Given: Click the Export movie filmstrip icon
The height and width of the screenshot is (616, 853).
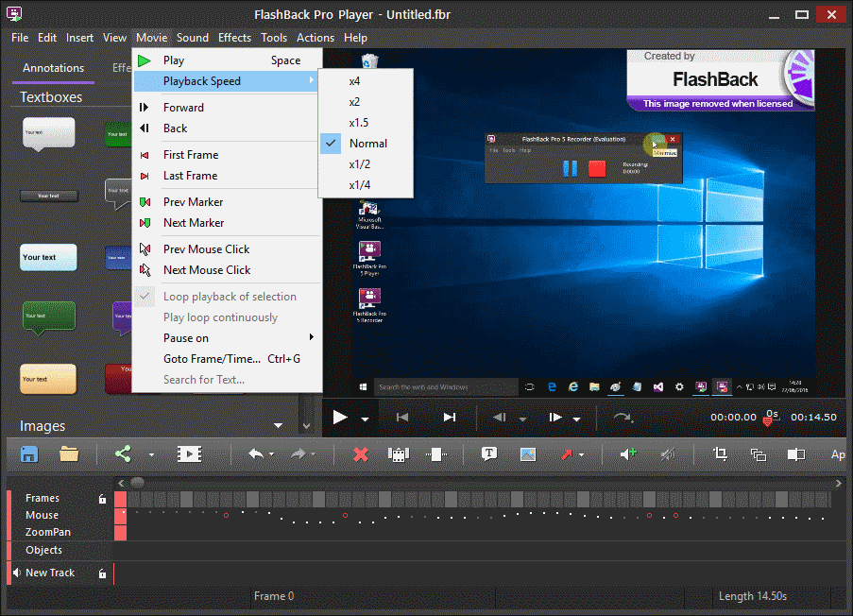Looking at the screenshot, I should point(189,453).
